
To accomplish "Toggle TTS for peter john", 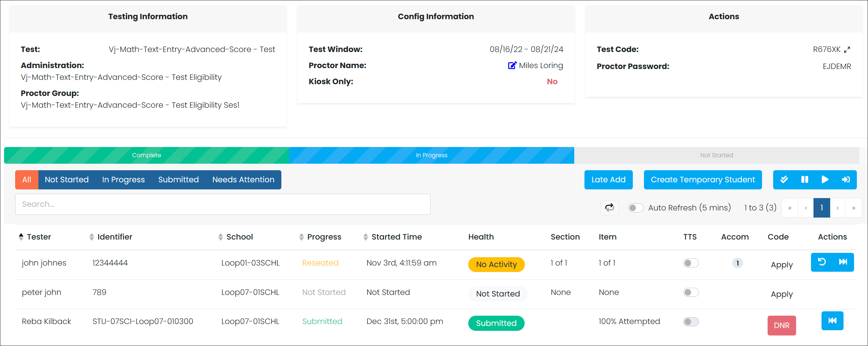I will [x=690, y=292].
